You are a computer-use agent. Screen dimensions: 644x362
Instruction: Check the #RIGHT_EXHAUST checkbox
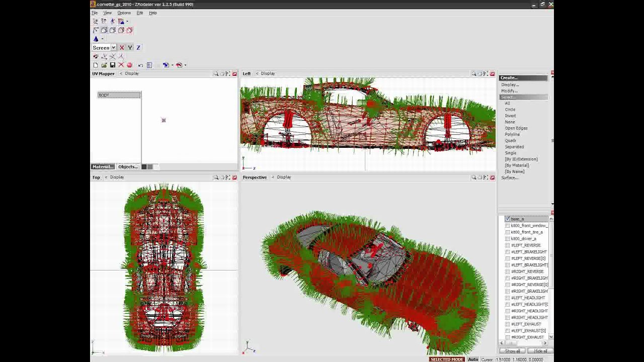(507, 337)
